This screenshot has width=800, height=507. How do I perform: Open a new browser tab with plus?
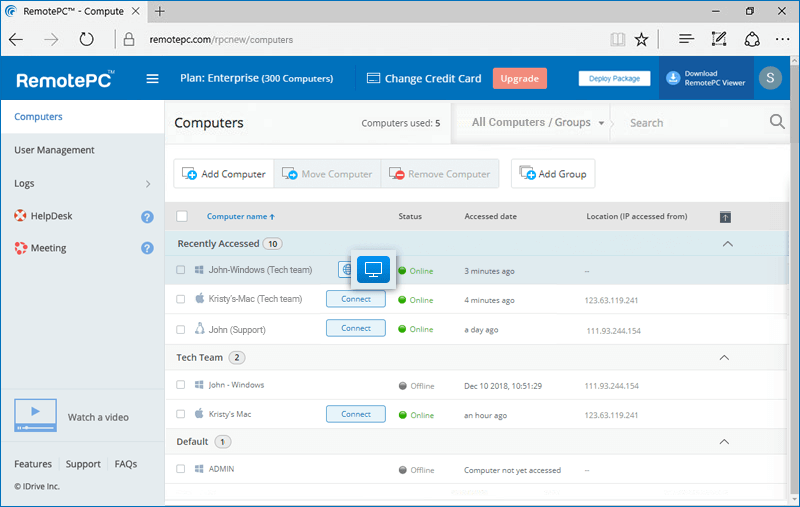click(160, 11)
